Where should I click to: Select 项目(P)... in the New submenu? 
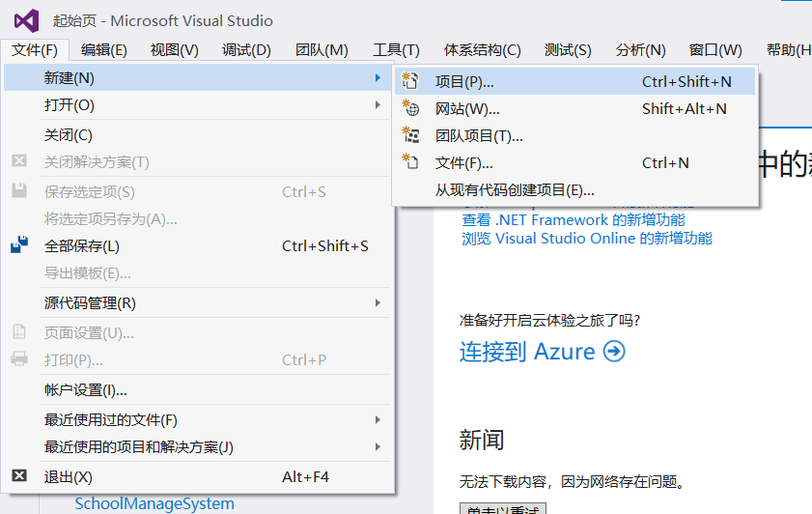point(574,81)
